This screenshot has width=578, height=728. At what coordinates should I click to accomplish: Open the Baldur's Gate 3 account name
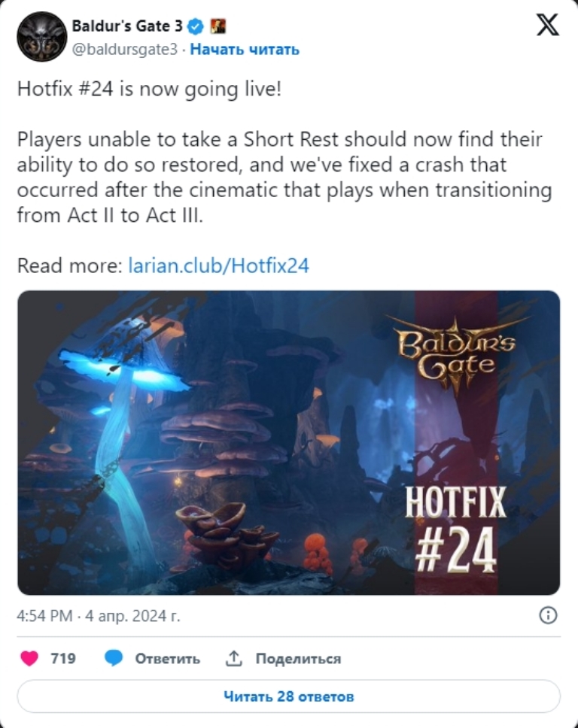[x=127, y=26]
